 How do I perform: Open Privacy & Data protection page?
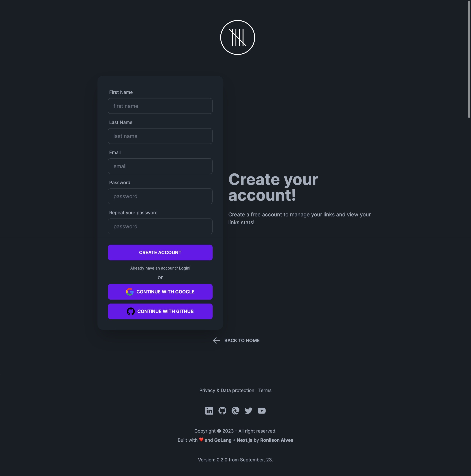tap(226, 390)
